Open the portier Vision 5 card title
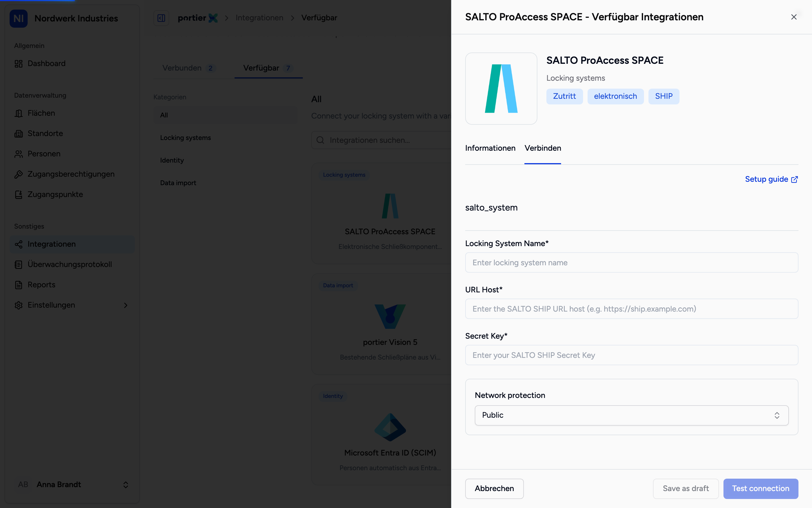 [390, 342]
